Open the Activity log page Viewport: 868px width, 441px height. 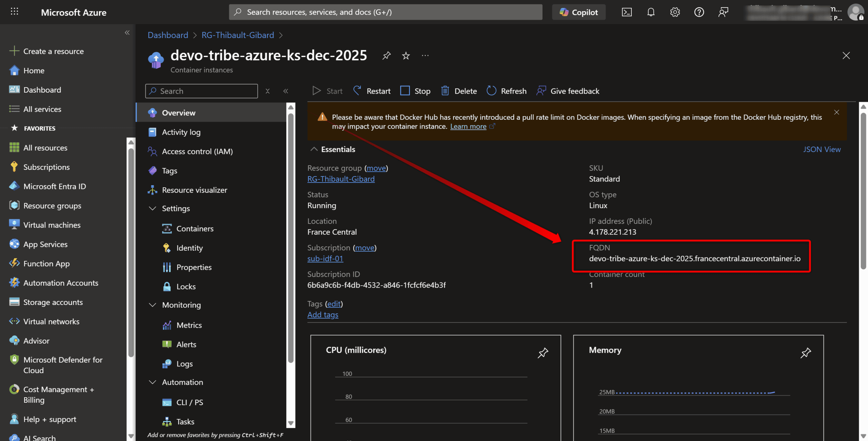(x=181, y=132)
